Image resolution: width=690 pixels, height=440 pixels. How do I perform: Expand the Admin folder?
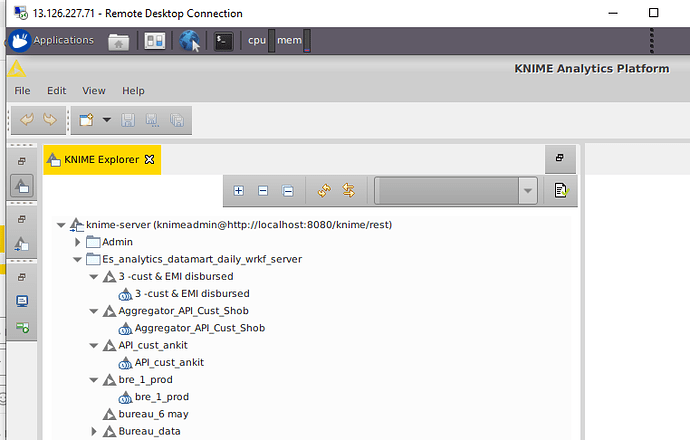click(x=77, y=242)
